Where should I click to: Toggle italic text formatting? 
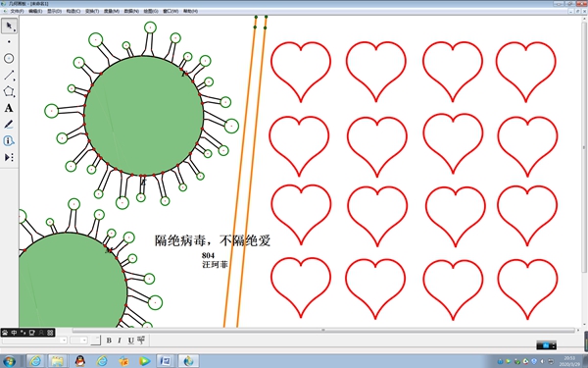(120, 341)
